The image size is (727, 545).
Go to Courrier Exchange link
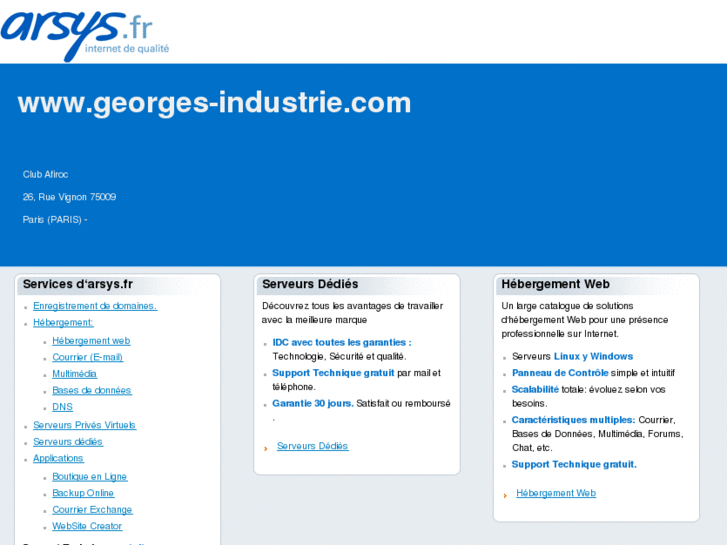[92, 510]
